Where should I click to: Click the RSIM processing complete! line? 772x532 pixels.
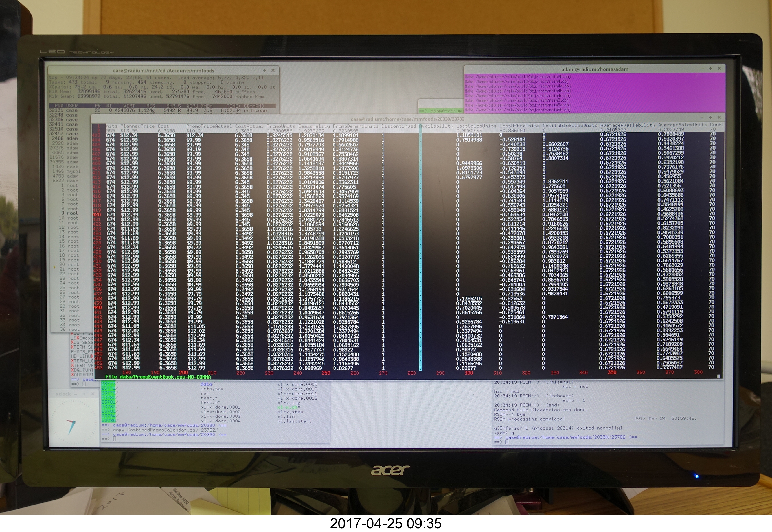click(529, 419)
